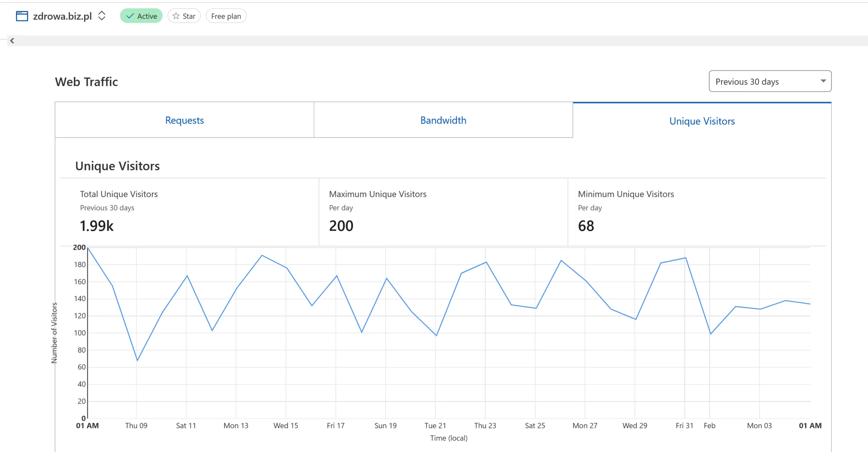Click the Total Unique Visitors 1.99k stat

[97, 226]
